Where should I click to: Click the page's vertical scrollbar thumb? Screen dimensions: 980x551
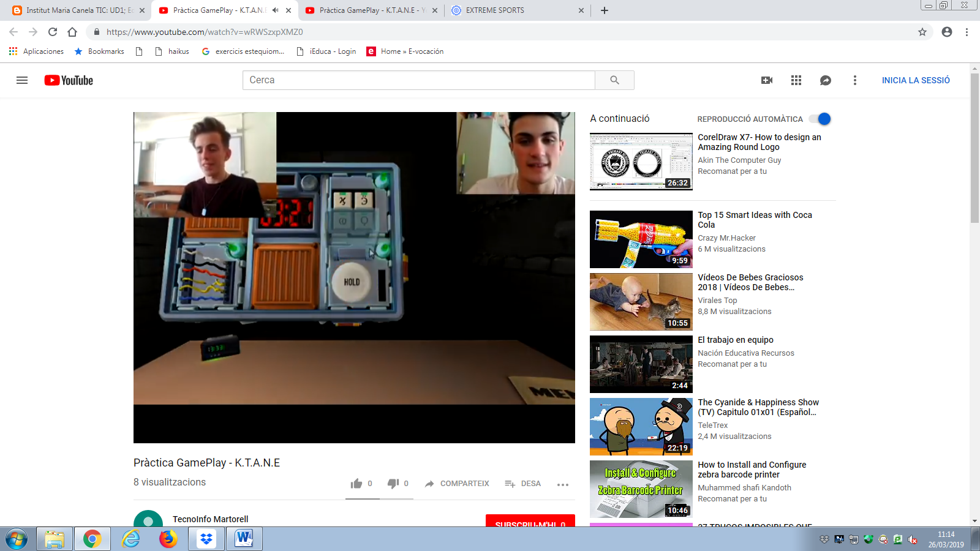pyautogui.click(x=974, y=147)
